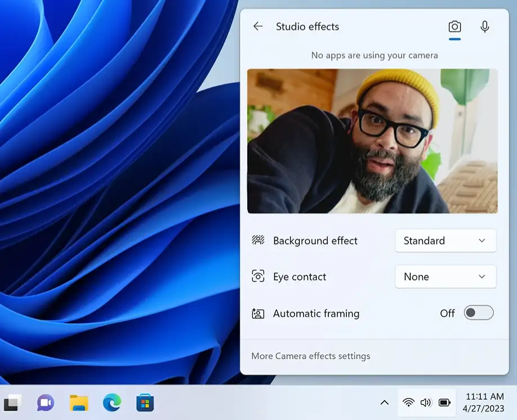Switch to the camera effects tab
Image resolution: width=517 pixels, height=420 pixels.
455,26
